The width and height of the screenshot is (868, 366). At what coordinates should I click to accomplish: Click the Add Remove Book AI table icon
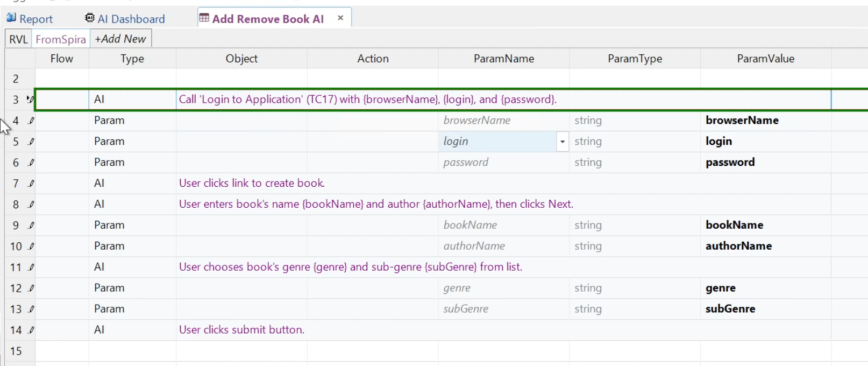[204, 18]
